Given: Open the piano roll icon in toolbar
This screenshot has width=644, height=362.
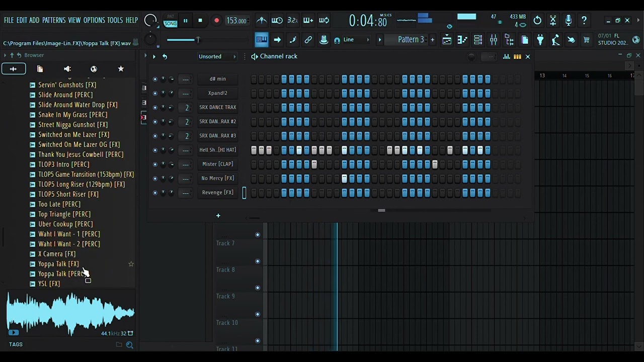Looking at the screenshot, I should point(462,40).
